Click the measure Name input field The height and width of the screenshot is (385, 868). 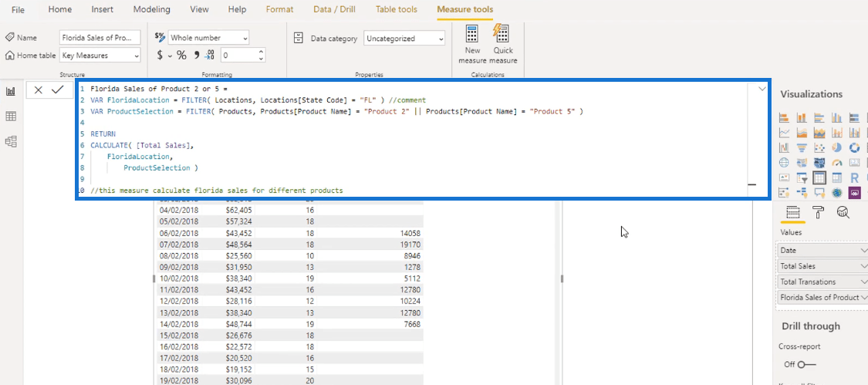pyautogui.click(x=100, y=38)
